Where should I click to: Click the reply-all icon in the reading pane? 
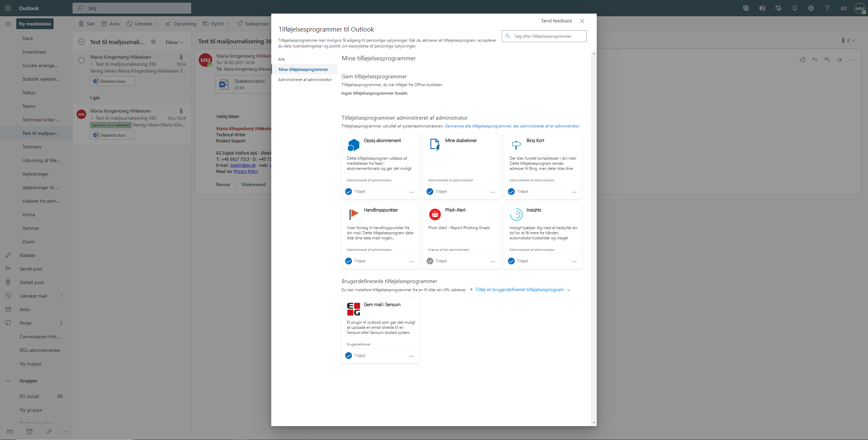pyautogui.click(x=827, y=60)
